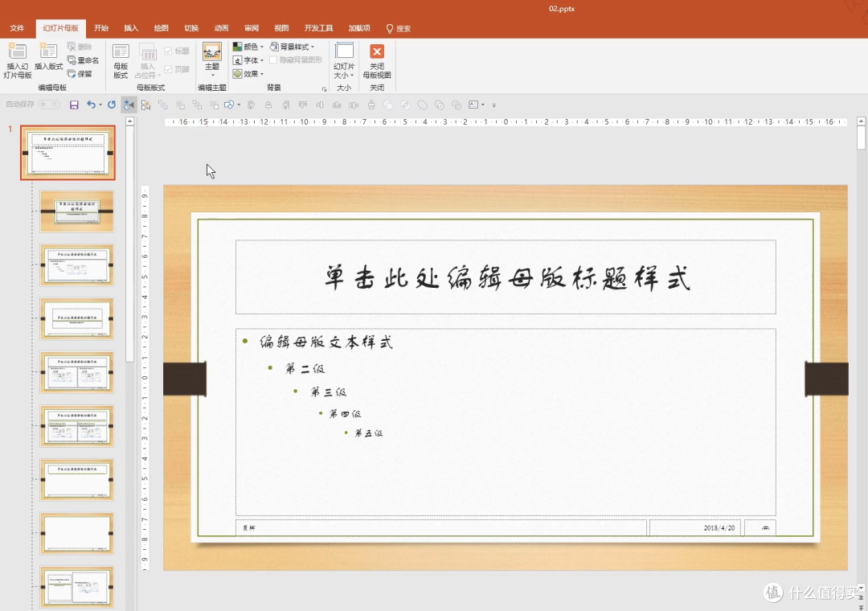The width and height of the screenshot is (868, 611).
Task: Click the thumbnail pane scroll up arrow
Action: (x=130, y=121)
